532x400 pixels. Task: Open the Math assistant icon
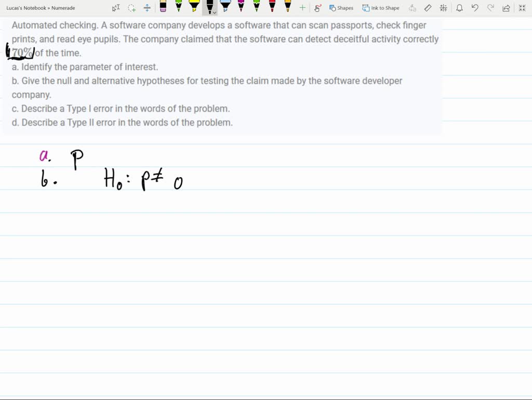coord(444,8)
